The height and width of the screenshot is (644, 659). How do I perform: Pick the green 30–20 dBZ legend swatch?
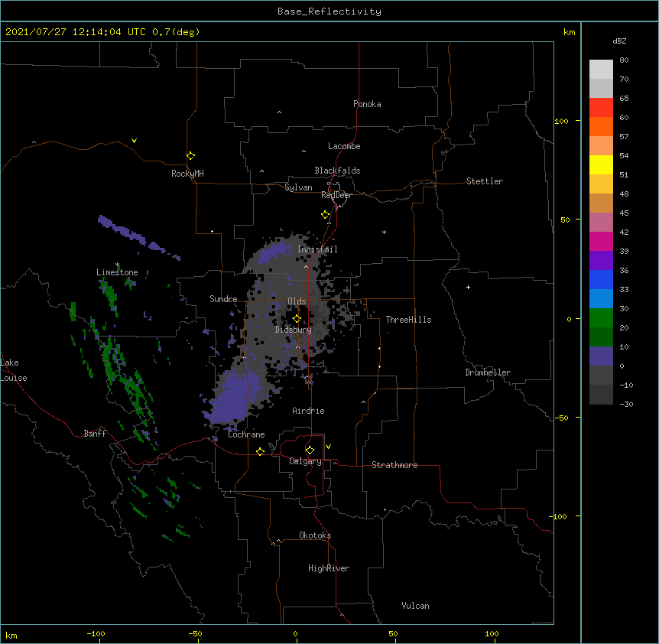tap(601, 318)
